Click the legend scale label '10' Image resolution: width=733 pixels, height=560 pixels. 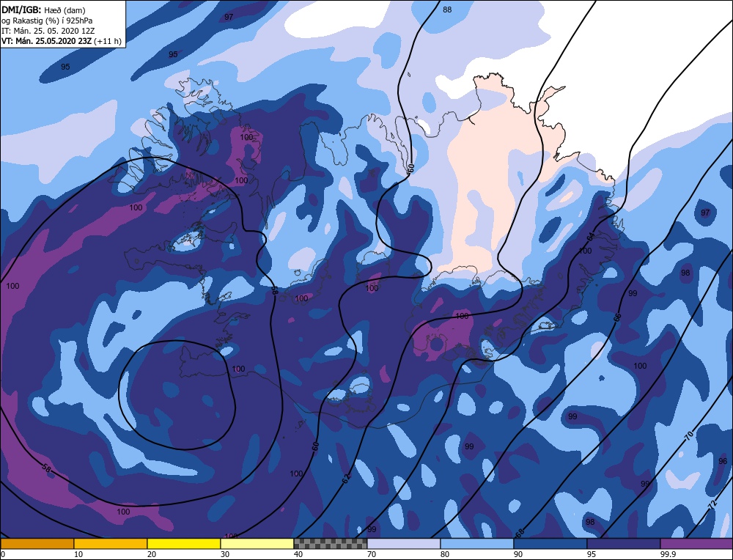click(78, 554)
